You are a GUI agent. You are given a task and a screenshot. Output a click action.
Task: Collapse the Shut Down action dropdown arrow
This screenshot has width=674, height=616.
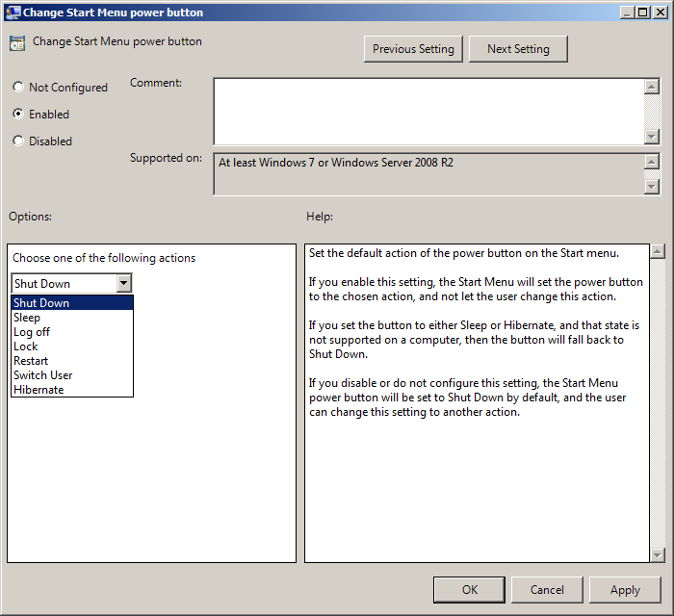click(123, 284)
